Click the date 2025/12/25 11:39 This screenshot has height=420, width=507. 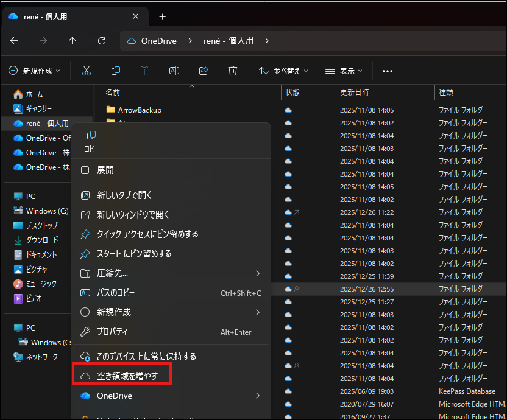pyautogui.click(x=367, y=276)
